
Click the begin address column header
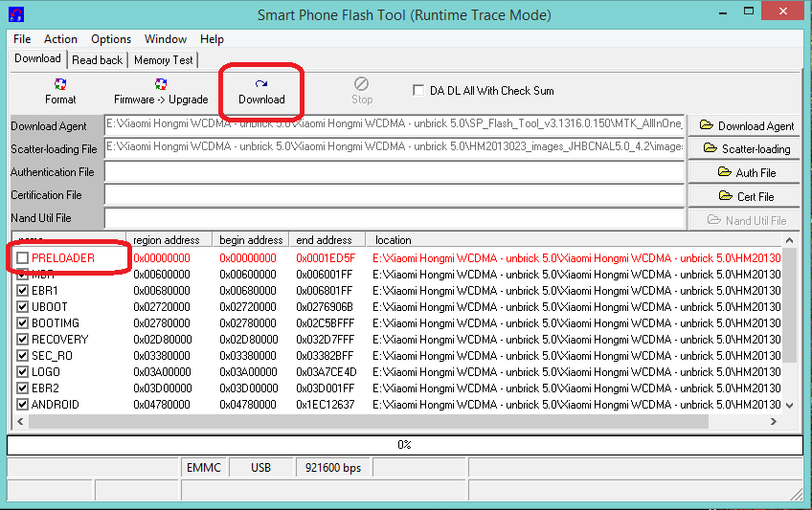point(251,240)
